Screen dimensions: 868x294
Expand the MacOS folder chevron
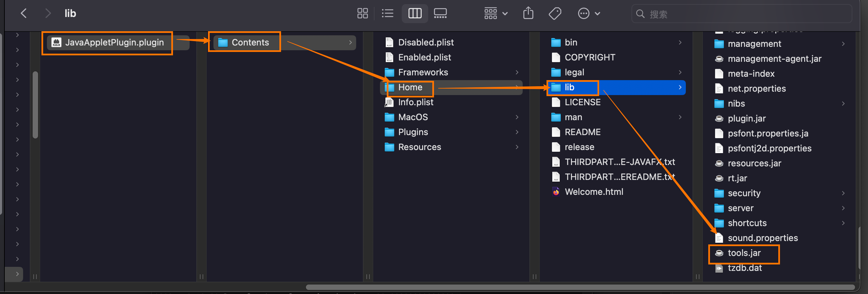coord(517,117)
